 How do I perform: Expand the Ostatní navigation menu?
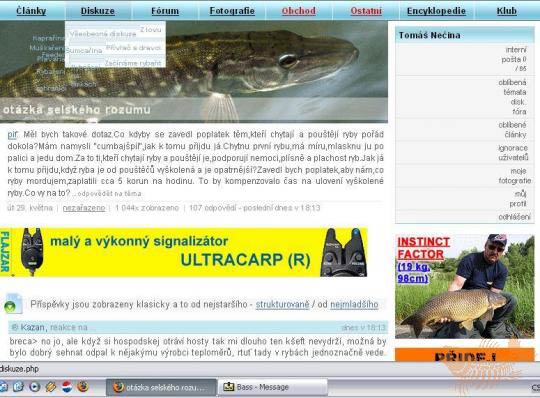pyautogui.click(x=366, y=11)
